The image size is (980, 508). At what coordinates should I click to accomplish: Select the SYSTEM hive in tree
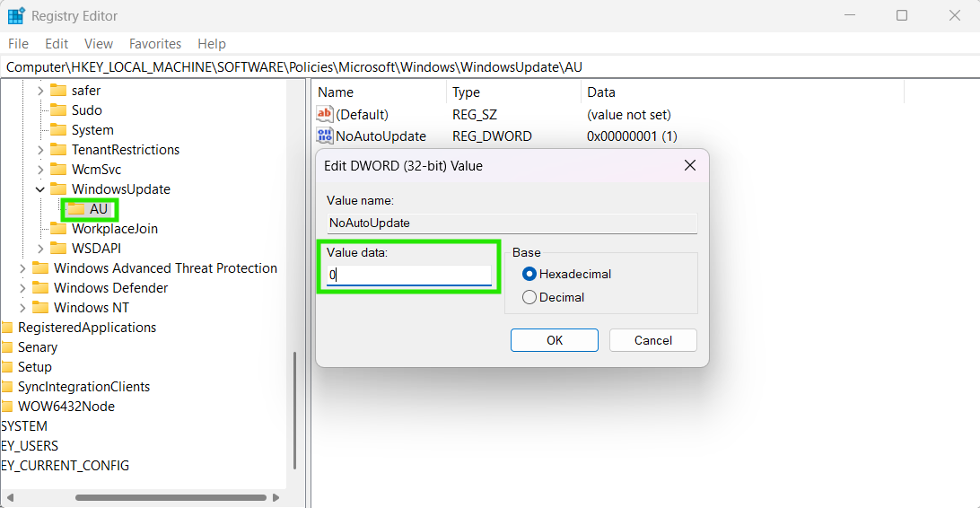[24, 426]
